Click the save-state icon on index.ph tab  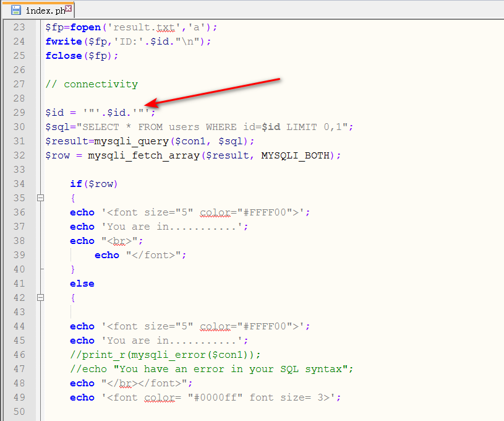(x=16, y=10)
